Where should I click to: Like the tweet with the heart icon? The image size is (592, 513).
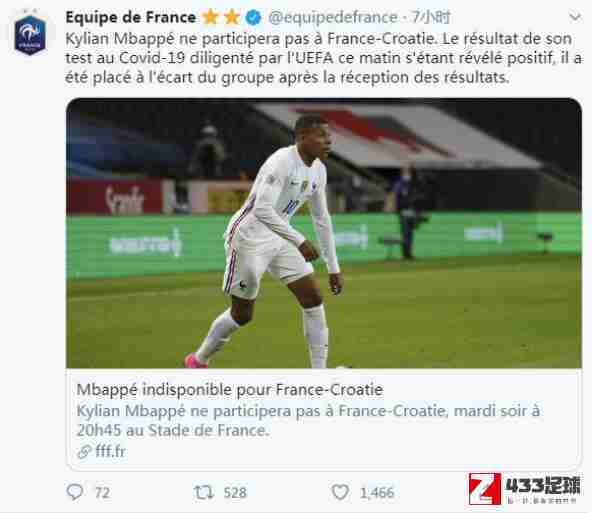(340, 492)
